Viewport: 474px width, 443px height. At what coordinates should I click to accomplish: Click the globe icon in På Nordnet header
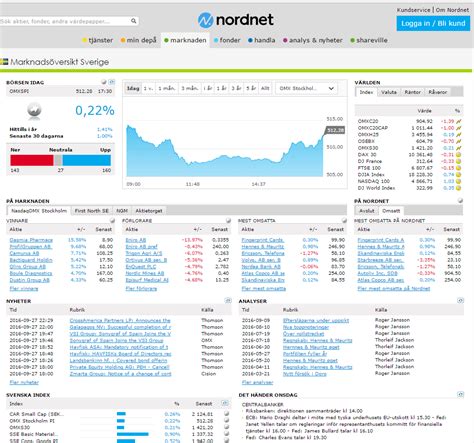pyautogui.click(x=460, y=201)
